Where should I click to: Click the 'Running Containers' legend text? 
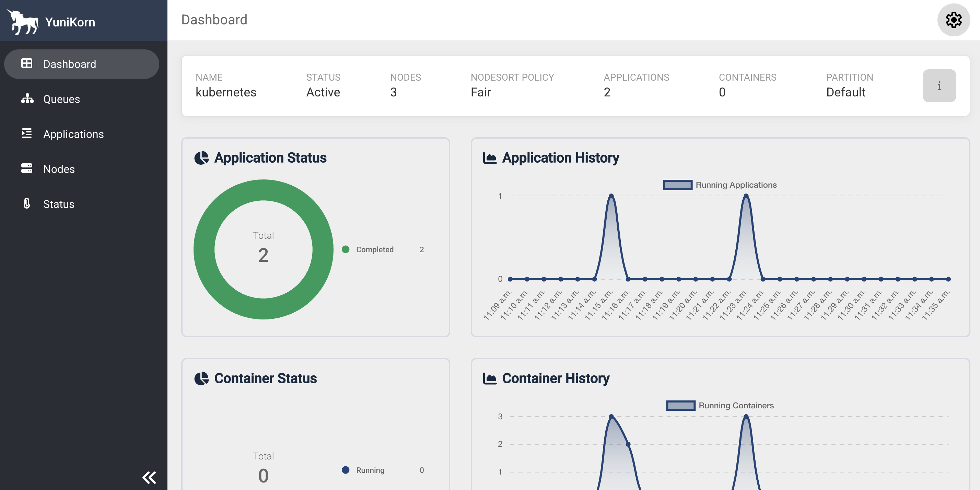736,406
